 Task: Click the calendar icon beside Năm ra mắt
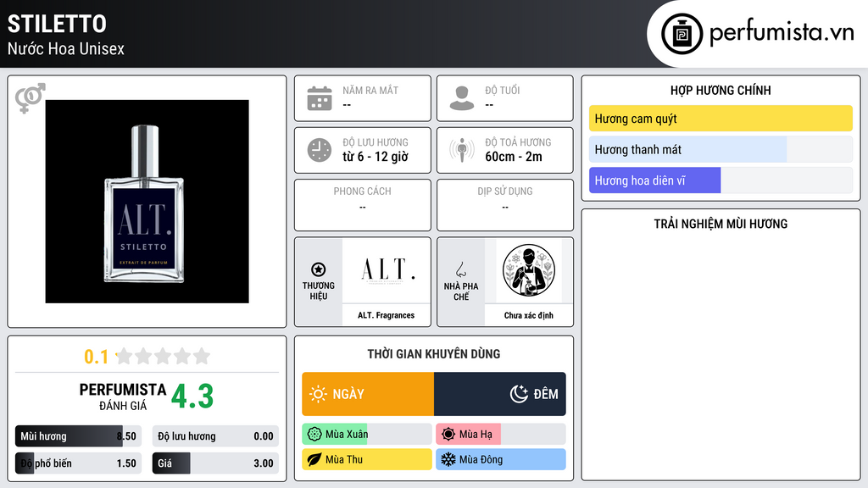tap(320, 98)
